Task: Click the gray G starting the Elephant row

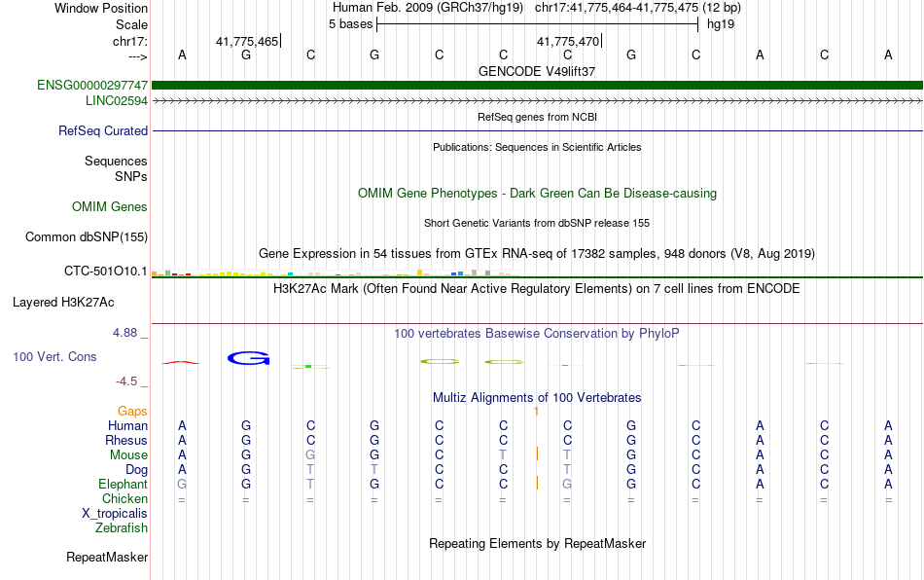Action: click(182, 484)
